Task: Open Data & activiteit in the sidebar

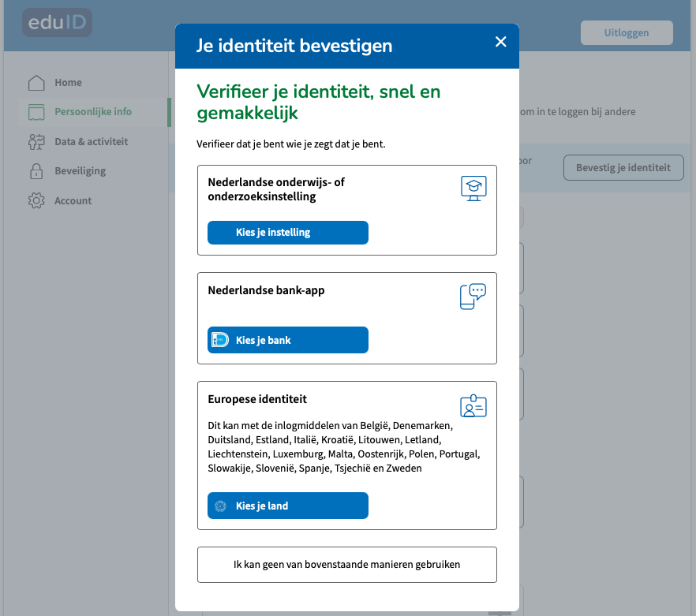Action: [x=93, y=141]
